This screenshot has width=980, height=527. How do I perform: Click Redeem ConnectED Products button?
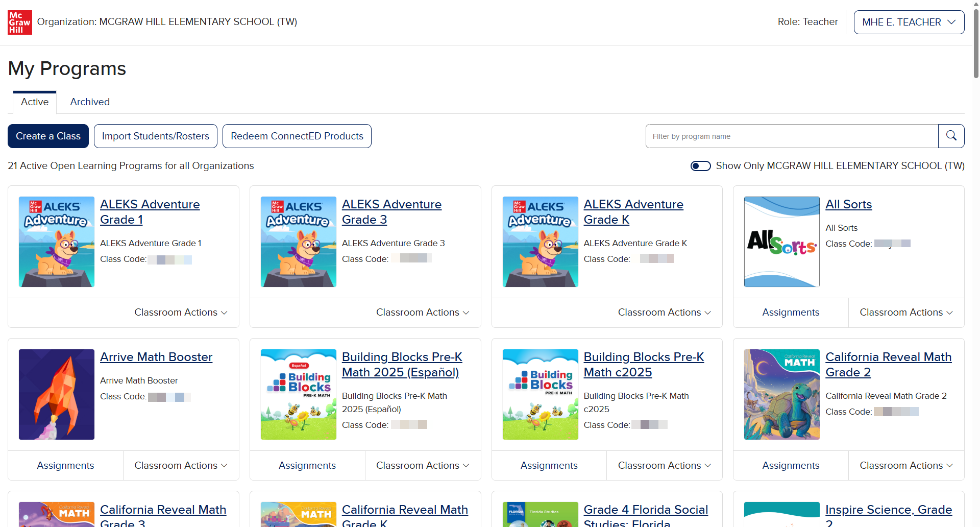[x=297, y=136]
